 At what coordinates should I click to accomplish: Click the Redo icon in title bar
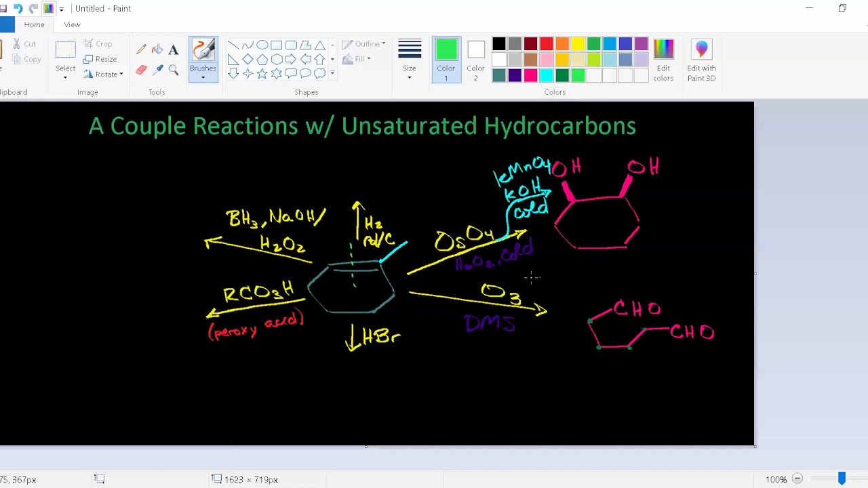pos(33,8)
